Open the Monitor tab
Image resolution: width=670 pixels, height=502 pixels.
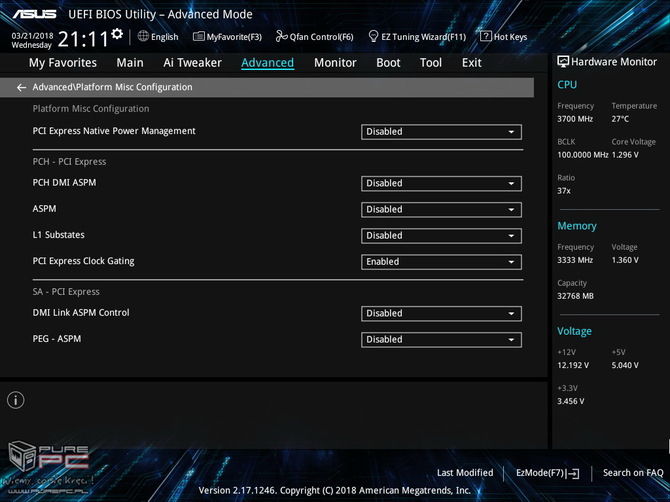point(335,63)
